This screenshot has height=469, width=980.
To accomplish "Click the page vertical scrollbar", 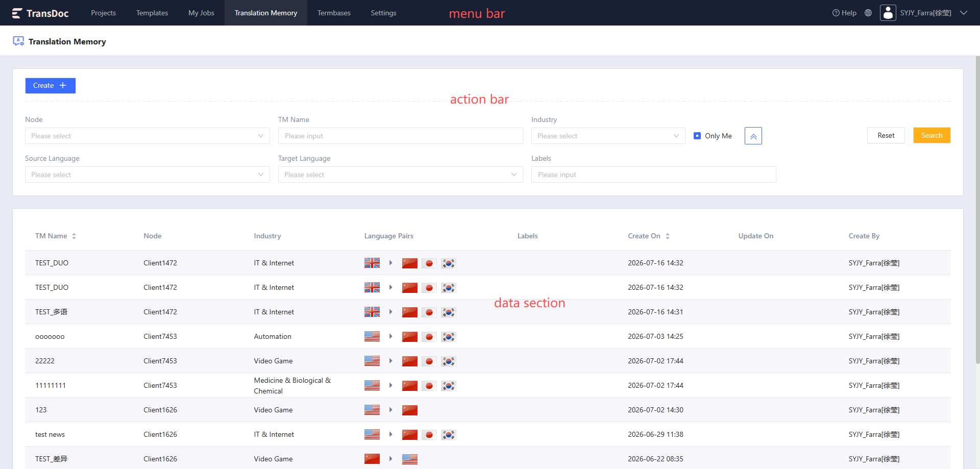I will click(x=977, y=209).
